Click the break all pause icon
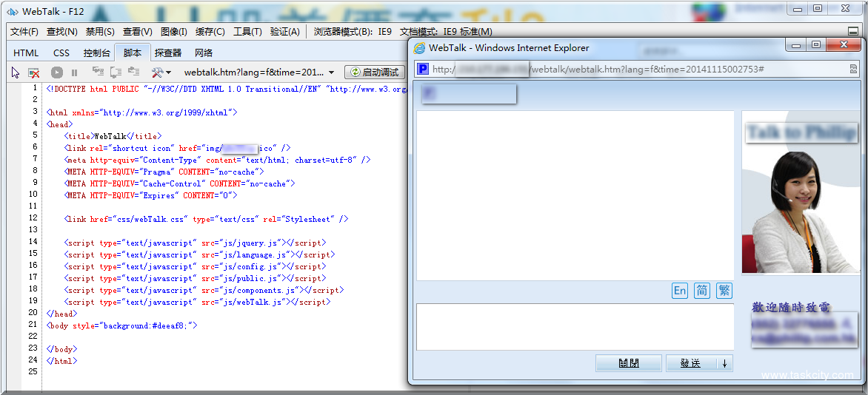Viewport: 868px width, 395px height. tap(74, 72)
